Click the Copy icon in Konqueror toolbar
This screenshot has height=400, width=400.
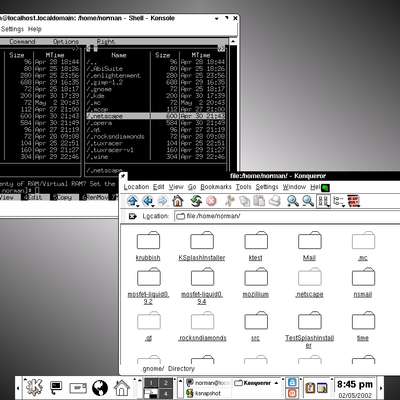(245, 201)
